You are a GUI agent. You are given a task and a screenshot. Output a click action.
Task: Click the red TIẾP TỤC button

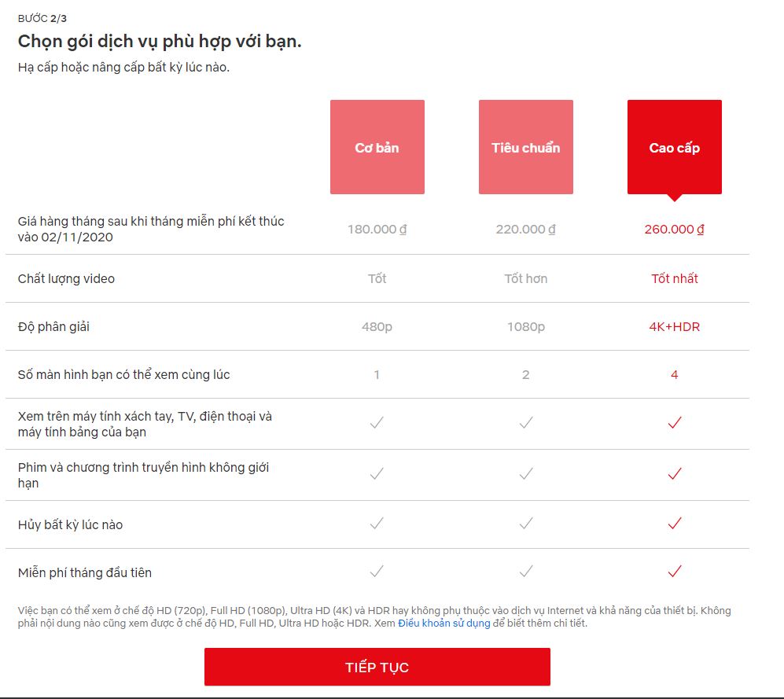[x=377, y=667]
